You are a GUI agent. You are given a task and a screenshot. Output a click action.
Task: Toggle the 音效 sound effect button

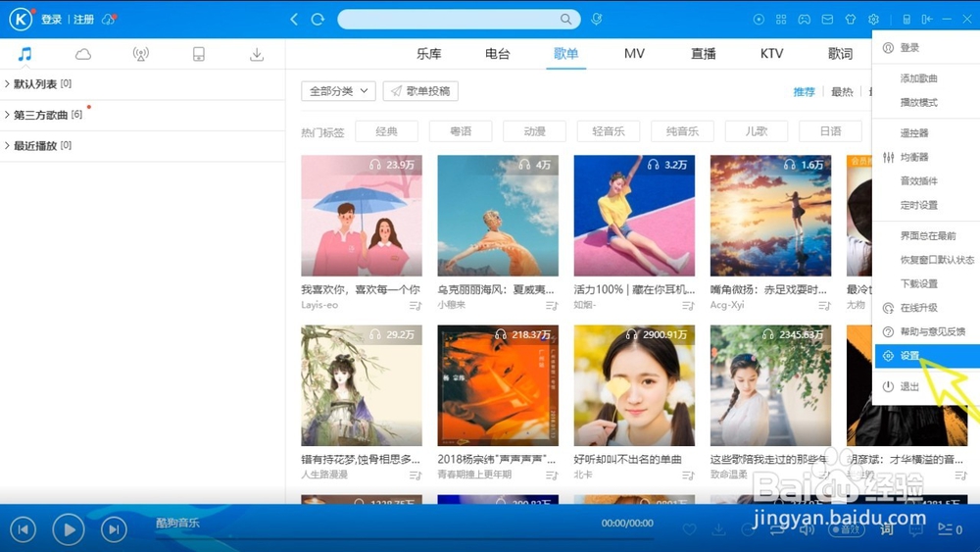point(847,529)
